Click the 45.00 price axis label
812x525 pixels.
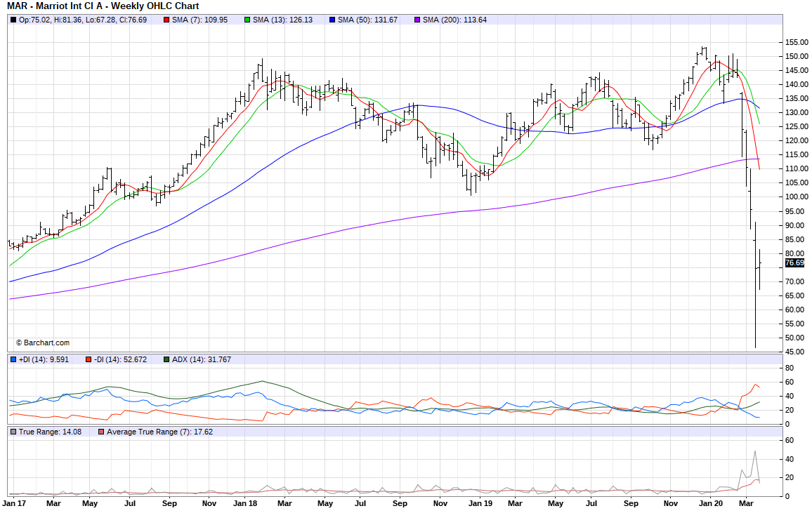coord(795,352)
